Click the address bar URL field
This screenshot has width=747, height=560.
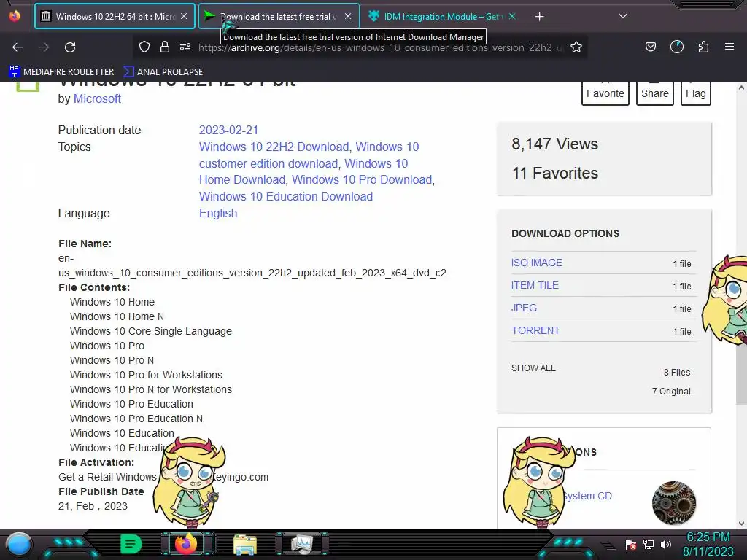[381, 47]
